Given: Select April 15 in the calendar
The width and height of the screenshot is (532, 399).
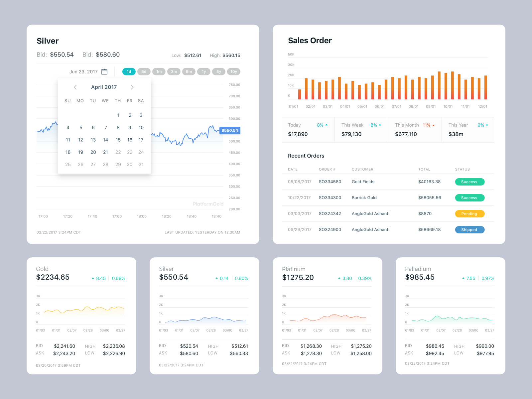Looking at the screenshot, I should point(118,140).
